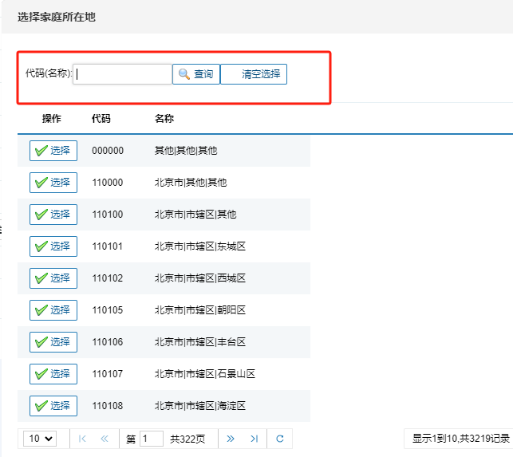This screenshot has height=458, width=513.
Task: Pick the 西城区 row 110102
Action: (53, 278)
